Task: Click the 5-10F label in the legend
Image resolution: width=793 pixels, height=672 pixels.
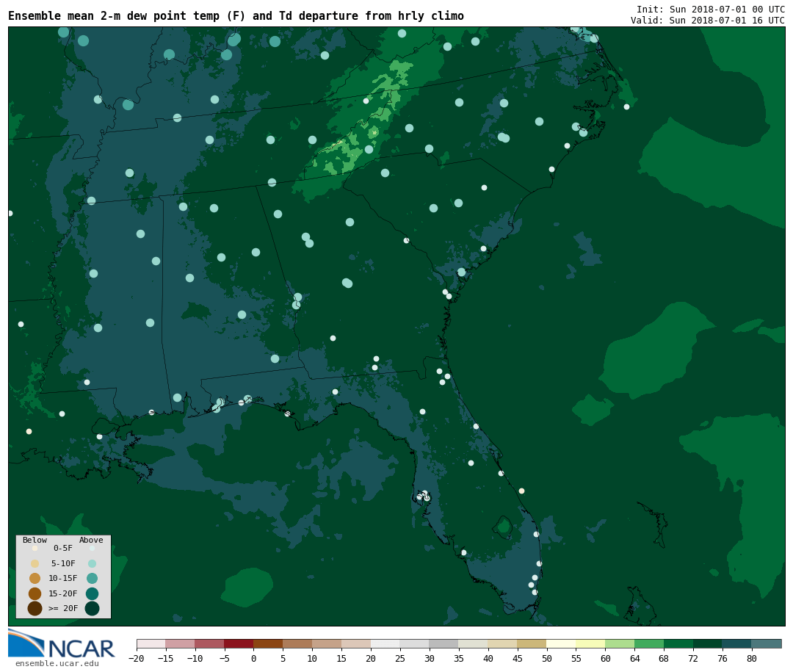Action: coord(63,563)
